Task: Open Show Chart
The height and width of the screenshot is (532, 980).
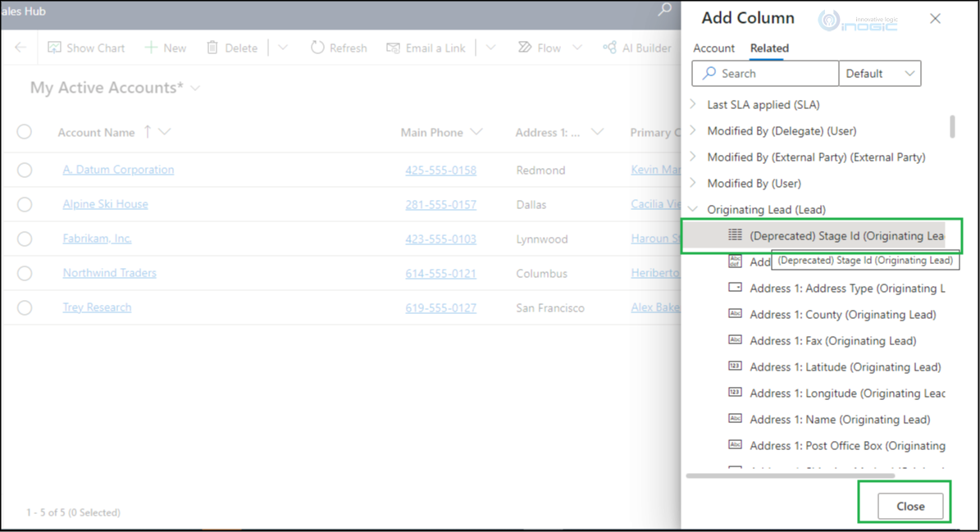Action: 86,48
